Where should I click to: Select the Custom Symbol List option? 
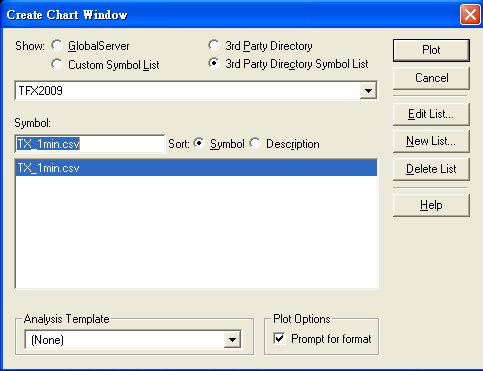coord(57,64)
